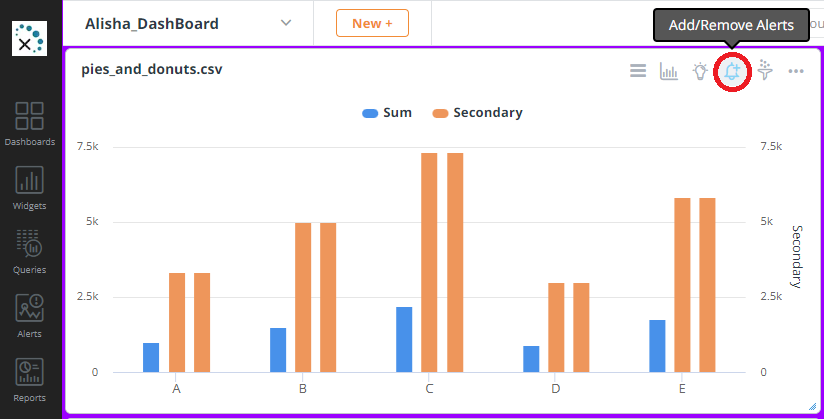Click the pies_and_donuts.csv widget title
Screen dimensions: 824x419
coord(151,70)
